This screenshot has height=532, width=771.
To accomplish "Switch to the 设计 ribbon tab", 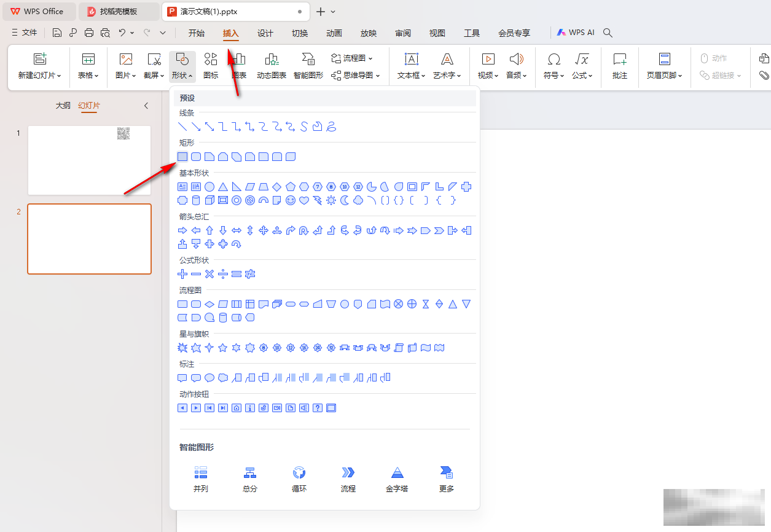I will pyautogui.click(x=265, y=33).
